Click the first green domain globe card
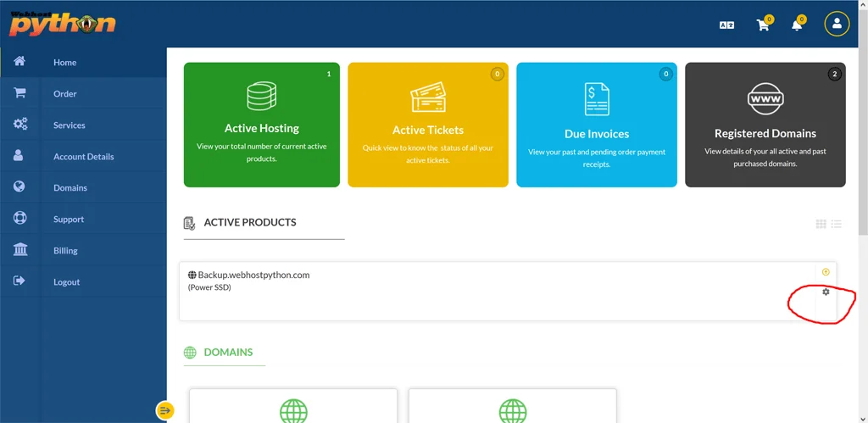868x423 pixels. (293, 405)
